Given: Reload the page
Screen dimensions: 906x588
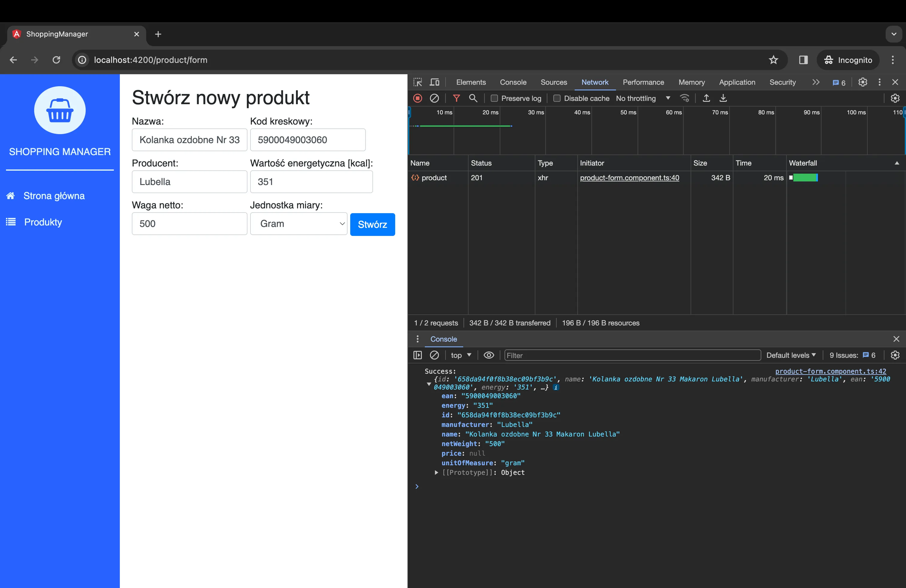Looking at the screenshot, I should (56, 60).
